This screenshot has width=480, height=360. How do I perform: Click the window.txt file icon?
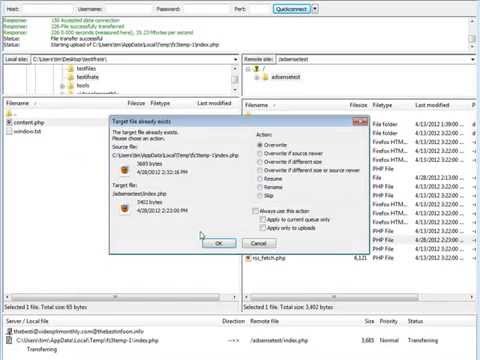click(x=9, y=131)
